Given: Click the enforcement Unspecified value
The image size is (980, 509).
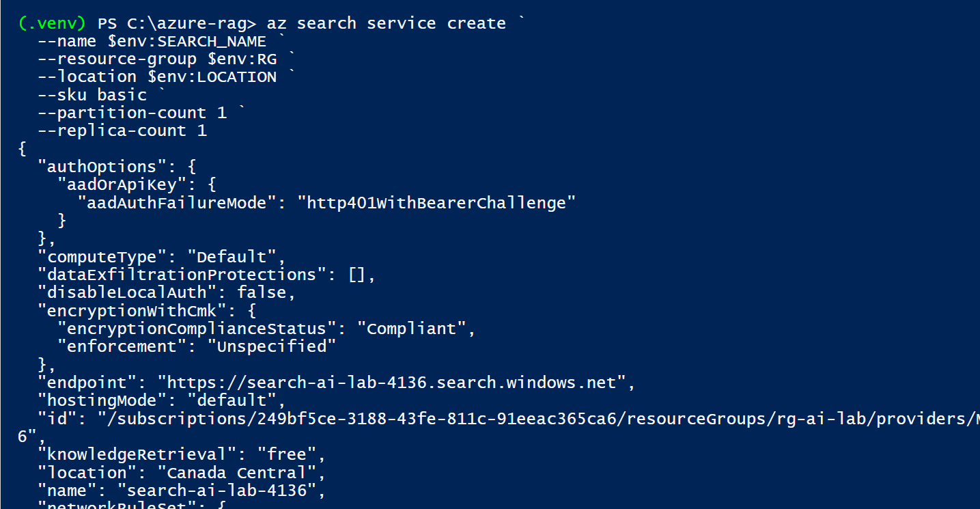Looking at the screenshot, I should (272, 346).
